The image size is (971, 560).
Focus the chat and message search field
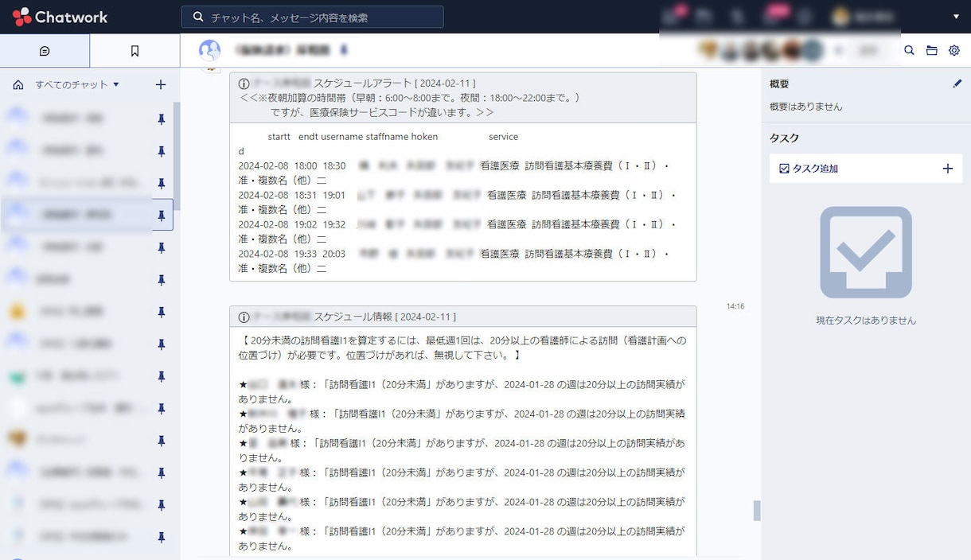[312, 17]
